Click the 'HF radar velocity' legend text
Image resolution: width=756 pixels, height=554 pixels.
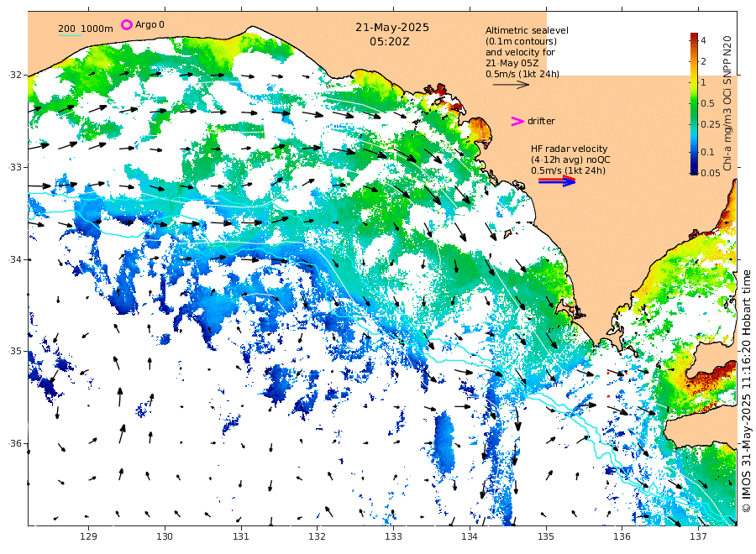569,149
